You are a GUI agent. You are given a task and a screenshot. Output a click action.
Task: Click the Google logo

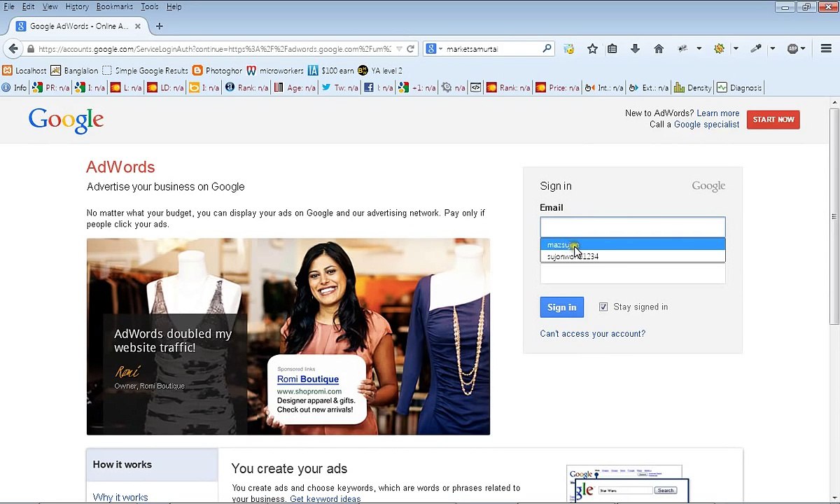66,120
